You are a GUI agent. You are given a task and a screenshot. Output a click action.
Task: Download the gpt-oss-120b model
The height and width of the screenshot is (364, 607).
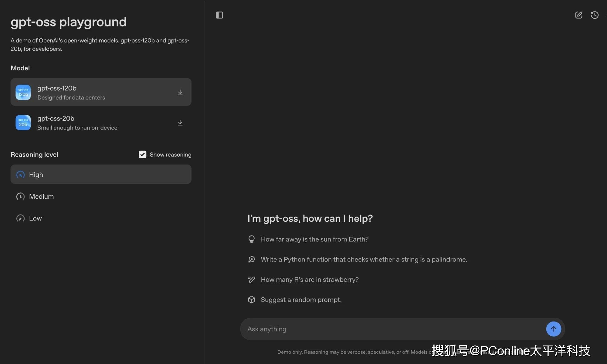[x=180, y=92]
